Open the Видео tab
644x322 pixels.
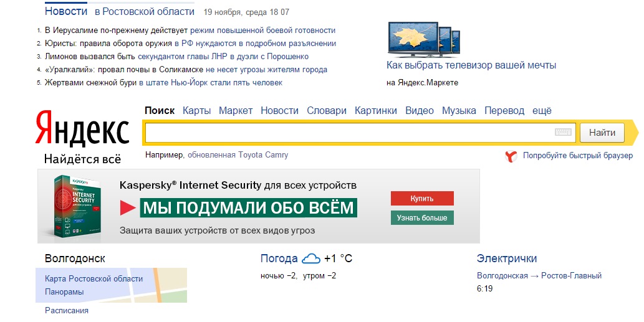pyautogui.click(x=420, y=111)
